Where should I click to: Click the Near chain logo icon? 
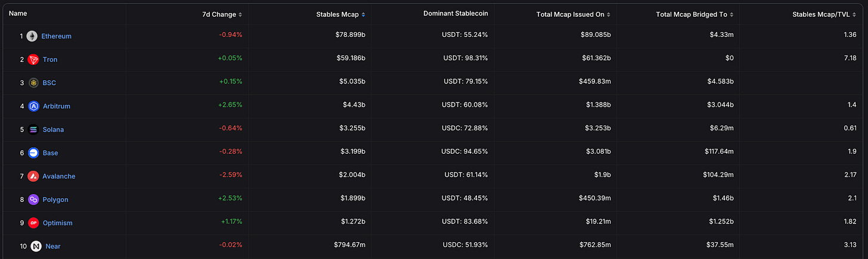(36, 246)
